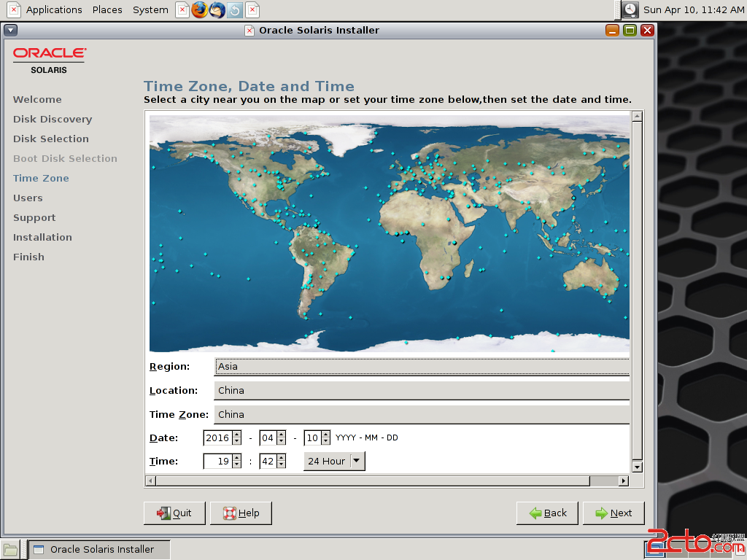Click the Finish step in the sidebar
The image size is (747, 560).
pyautogui.click(x=28, y=257)
